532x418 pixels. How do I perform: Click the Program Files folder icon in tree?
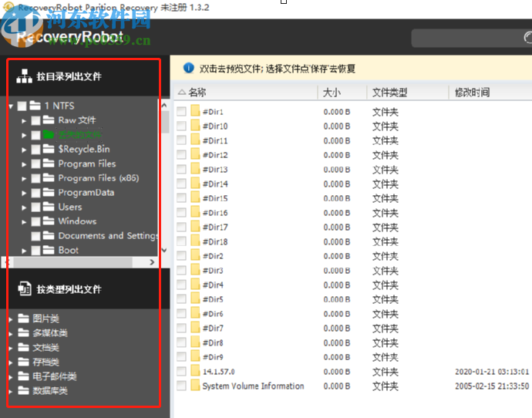(x=49, y=163)
